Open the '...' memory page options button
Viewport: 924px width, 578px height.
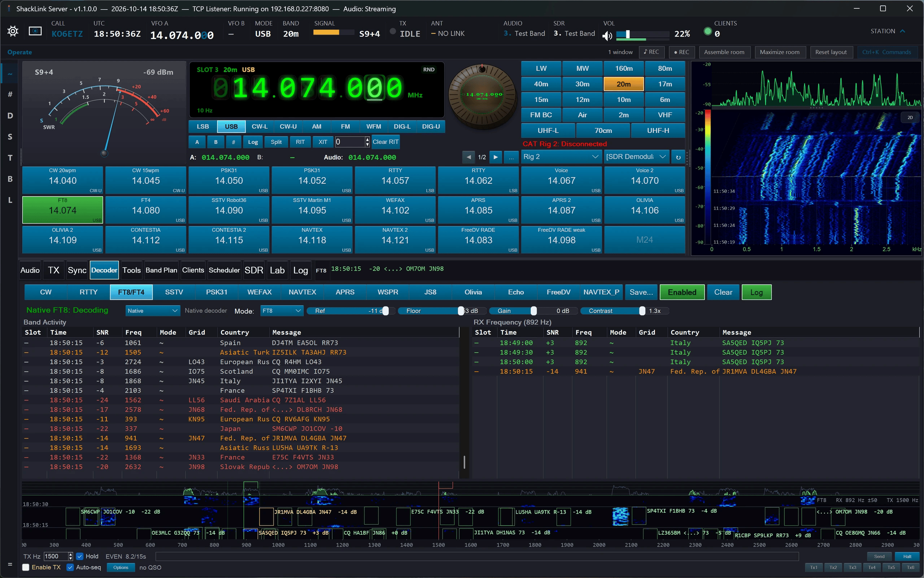pyautogui.click(x=511, y=157)
